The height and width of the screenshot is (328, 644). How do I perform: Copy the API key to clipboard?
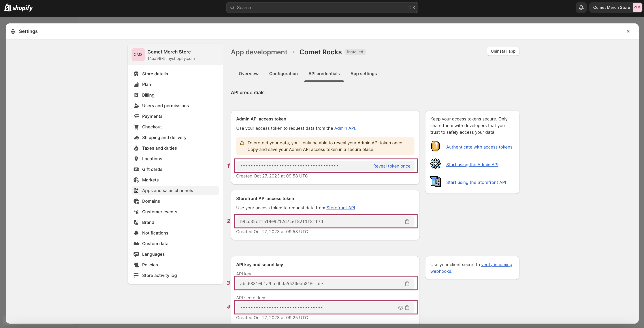click(x=407, y=284)
